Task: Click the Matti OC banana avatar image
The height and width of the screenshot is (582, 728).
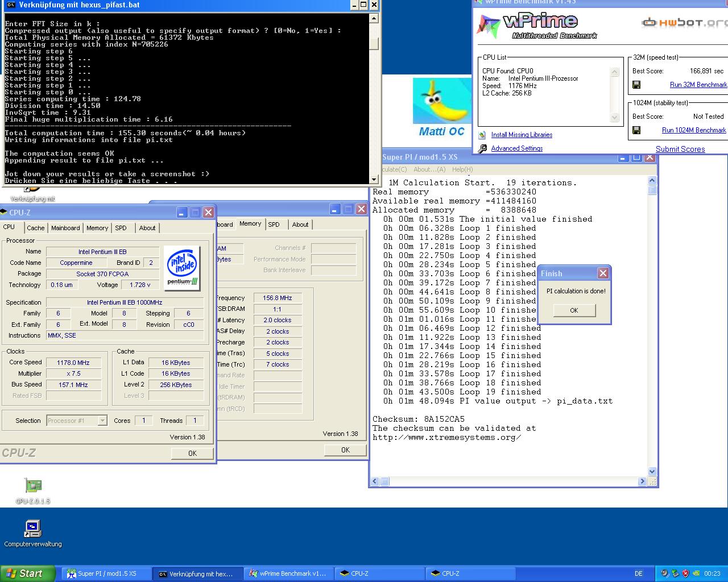Action: [x=442, y=101]
